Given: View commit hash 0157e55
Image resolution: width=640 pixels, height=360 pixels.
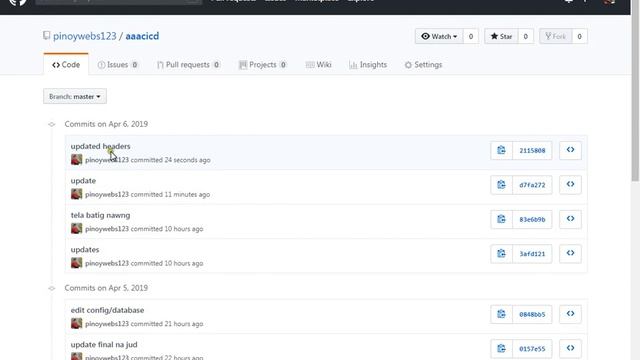Looking at the screenshot, I should coord(532,349).
